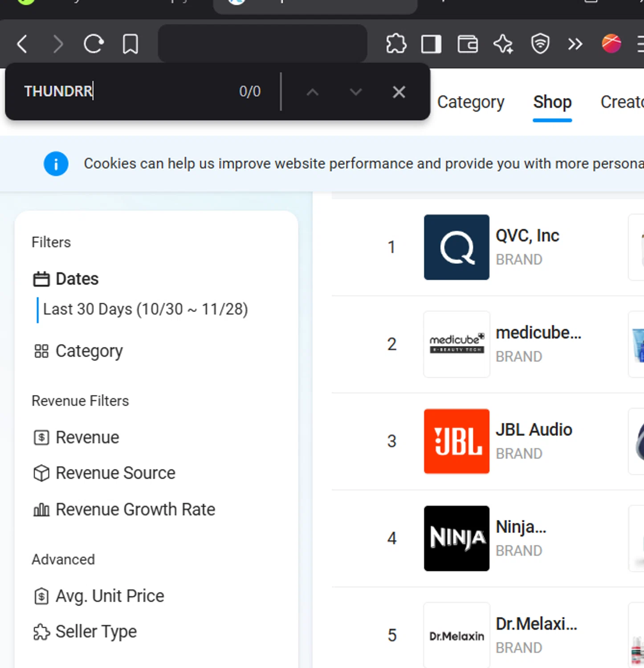Click the browser forward arrow
Image resolution: width=644 pixels, height=668 pixels.
point(58,44)
